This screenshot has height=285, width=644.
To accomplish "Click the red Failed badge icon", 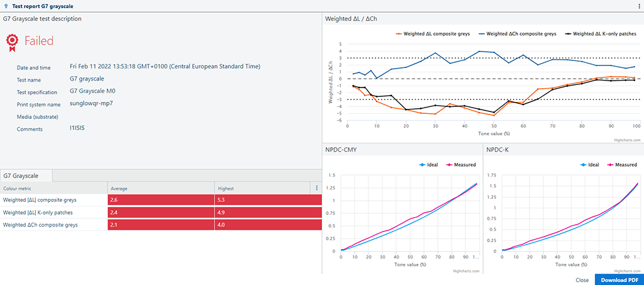I will point(12,42).
